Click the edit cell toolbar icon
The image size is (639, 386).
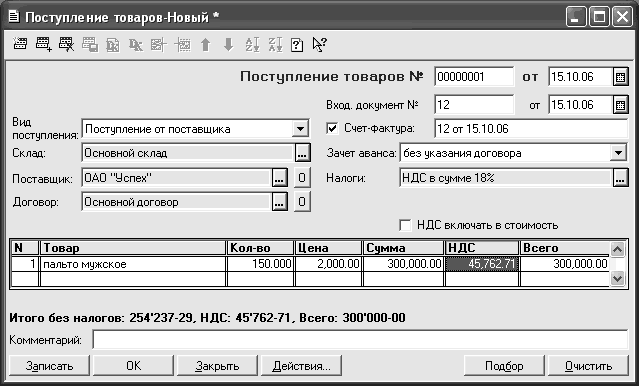pyautogui.click(x=159, y=44)
